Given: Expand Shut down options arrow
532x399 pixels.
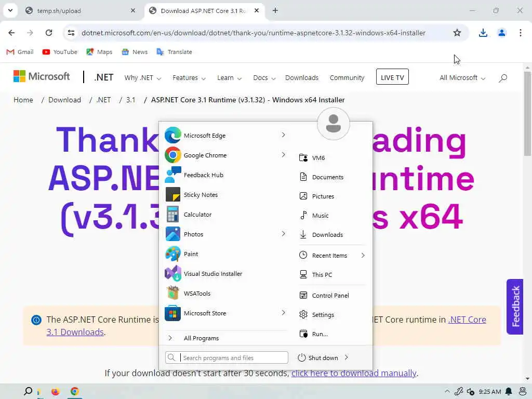Looking at the screenshot, I should 347,357.
